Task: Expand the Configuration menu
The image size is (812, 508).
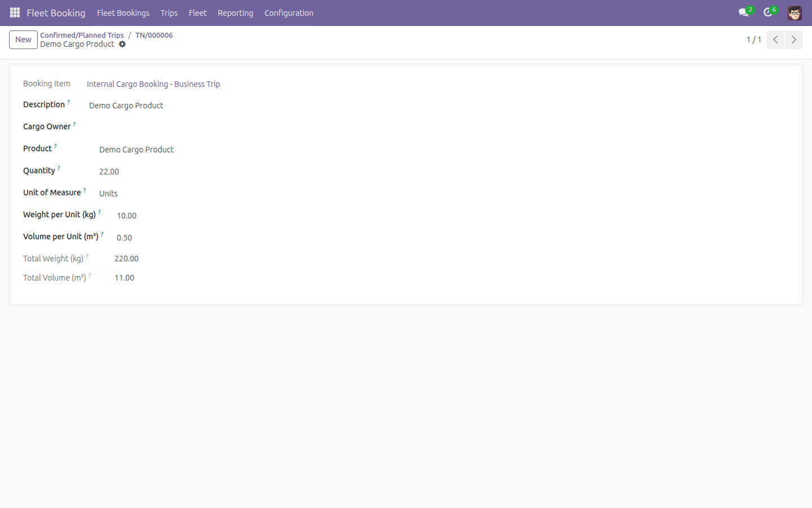Action: [289, 13]
